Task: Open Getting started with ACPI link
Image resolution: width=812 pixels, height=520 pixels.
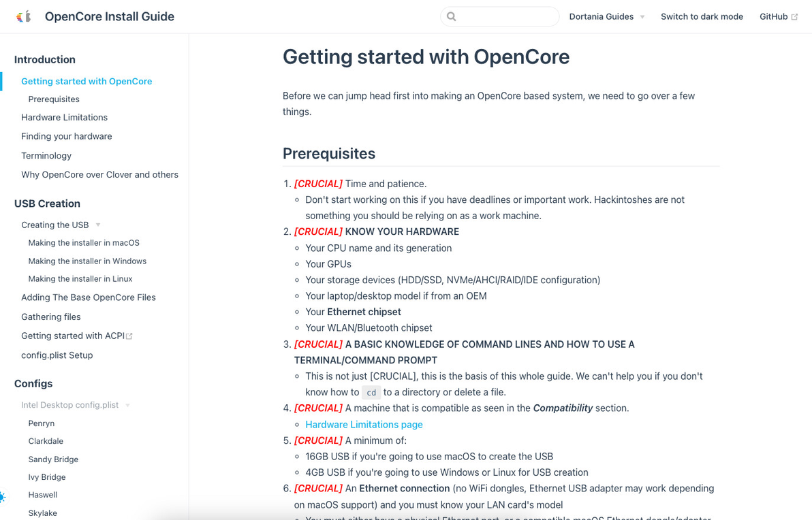Action: click(73, 336)
